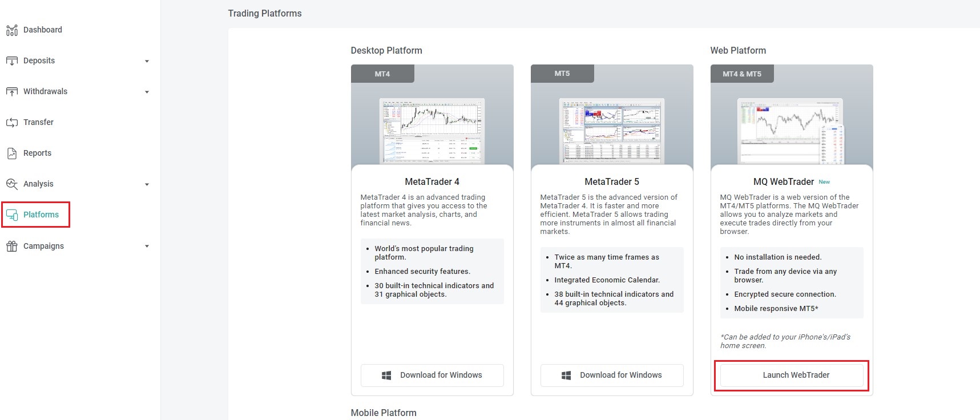The width and height of the screenshot is (980, 420).
Task: Click the MQ WebTrader screenshot thumbnail
Action: point(792,131)
